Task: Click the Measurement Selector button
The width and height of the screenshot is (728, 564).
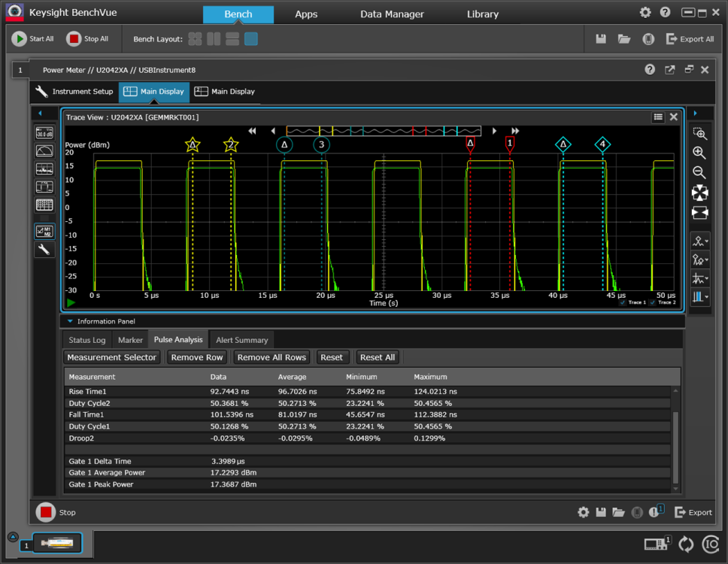Action: [112, 357]
